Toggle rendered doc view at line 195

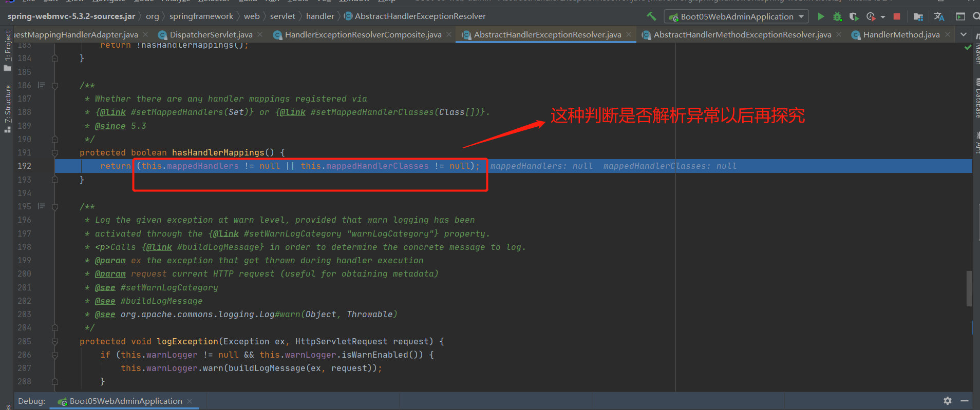(x=42, y=206)
